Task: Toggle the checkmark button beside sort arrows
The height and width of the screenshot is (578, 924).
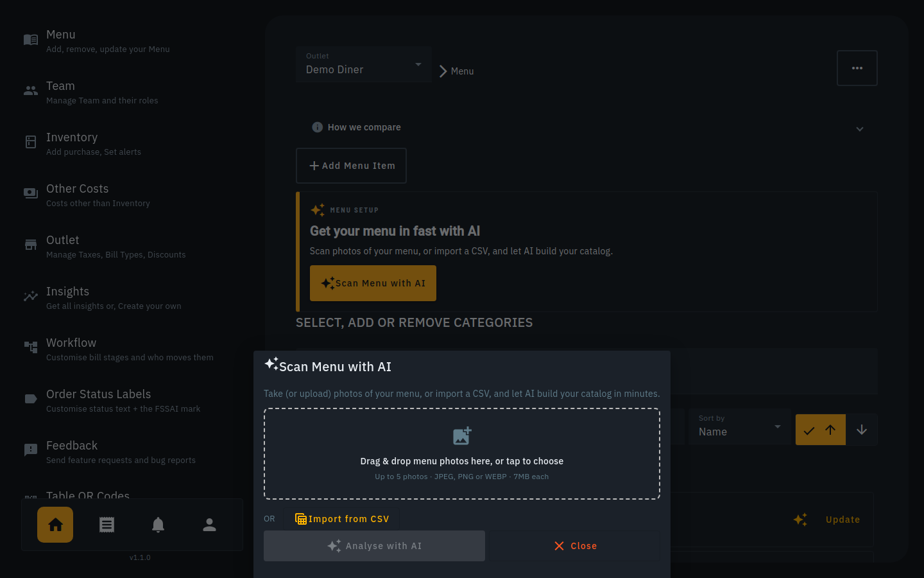Action: (809, 430)
